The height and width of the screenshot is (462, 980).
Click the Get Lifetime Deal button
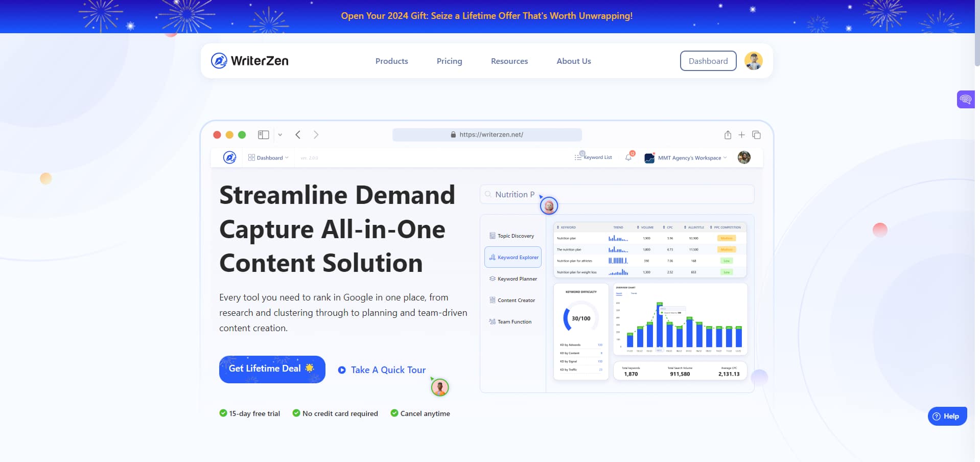pos(271,368)
